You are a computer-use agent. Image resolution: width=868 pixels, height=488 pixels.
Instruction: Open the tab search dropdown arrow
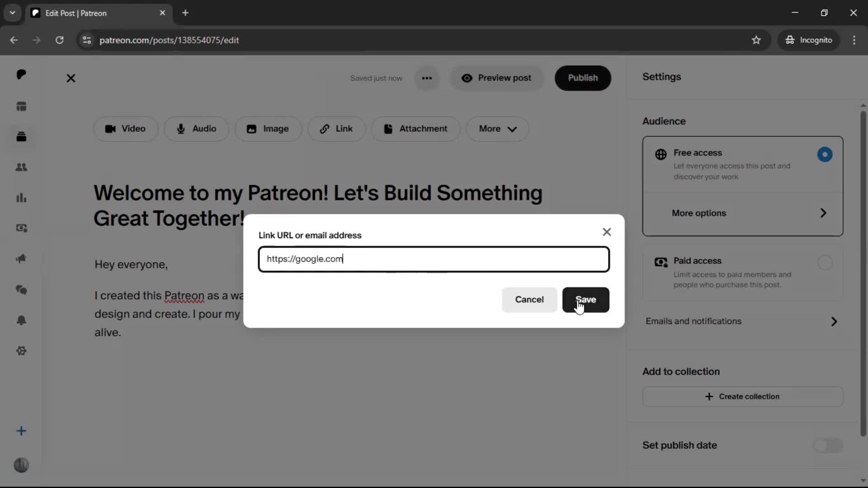(x=12, y=13)
